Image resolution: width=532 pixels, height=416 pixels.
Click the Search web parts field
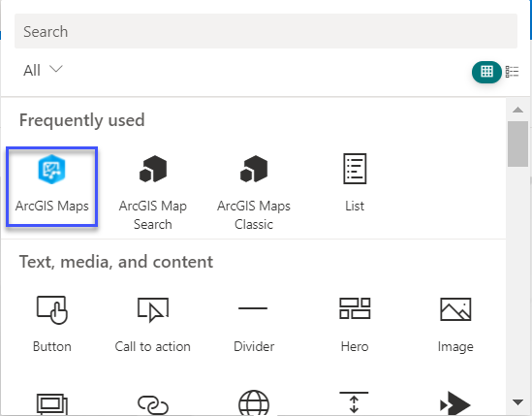pos(266,31)
